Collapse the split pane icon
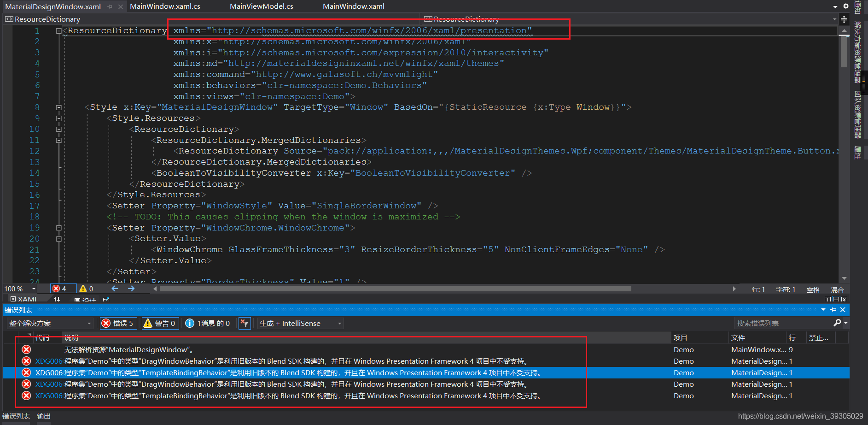Image resolution: width=868 pixels, height=425 pixels. (x=844, y=299)
